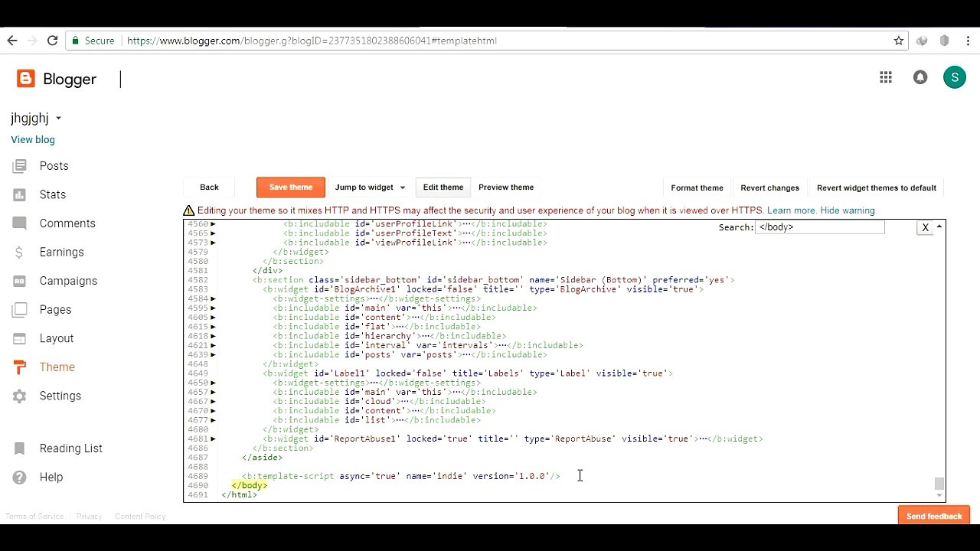Click the shield extension icon in browser toolbar
Screen dimensions: 980x551
[945, 41]
